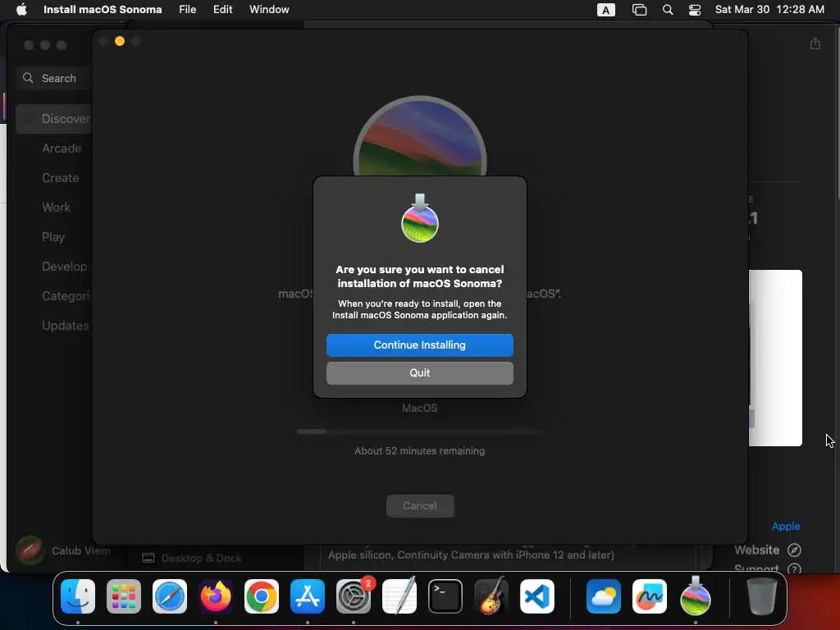
Task: Click Continue Installing in the dialog
Action: (419, 345)
